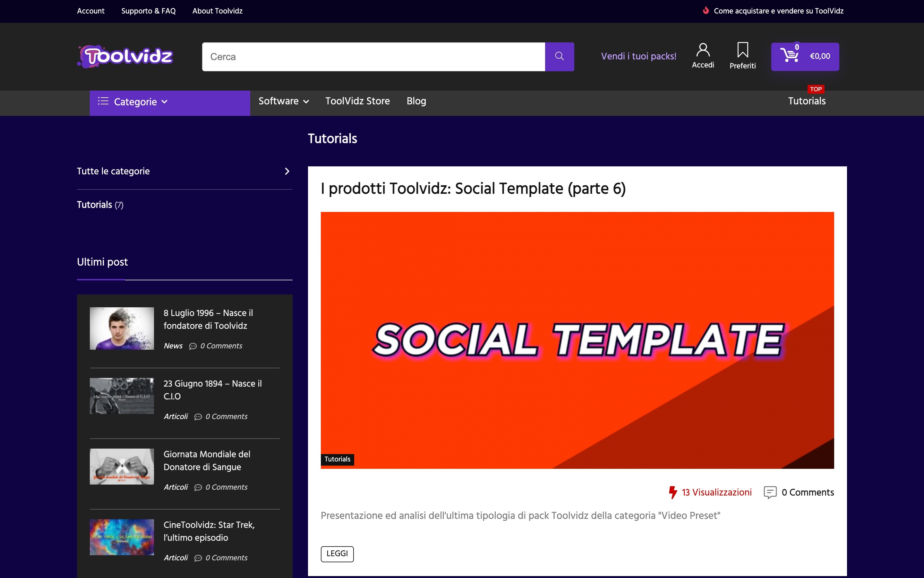This screenshot has width=924, height=578.
Task: Click the speech bubble icon beside 0 Comments in article
Action: point(770,492)
